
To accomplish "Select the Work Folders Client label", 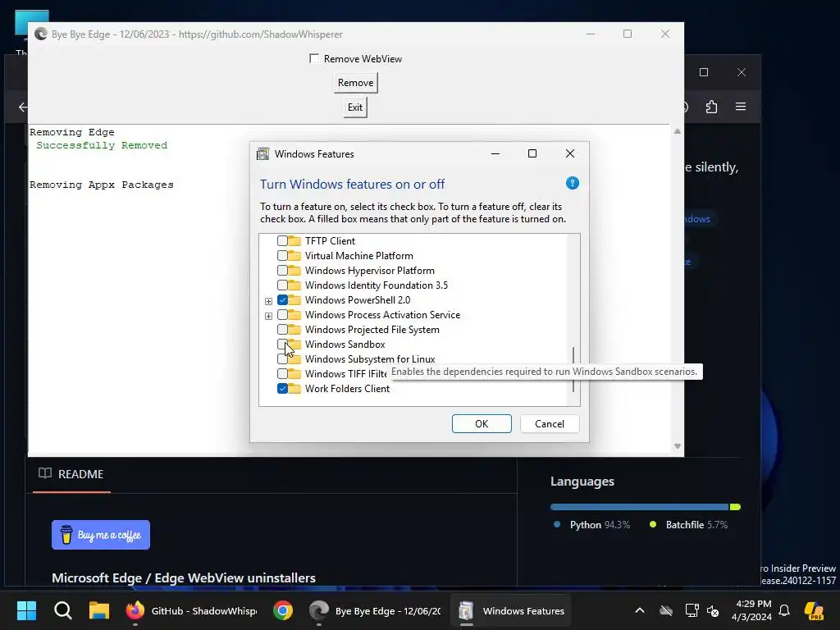I will click(347, 388).
